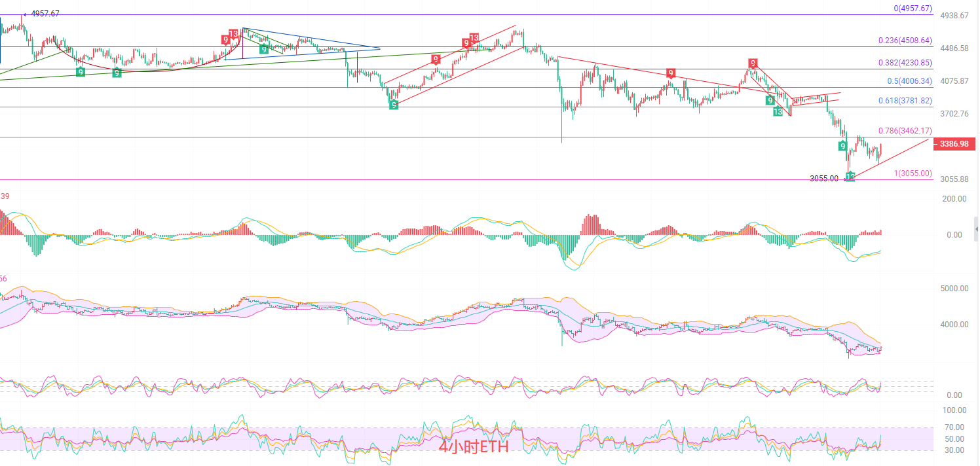
Task: Click the 4075.87 value on price axis
Action: point(954,81)
